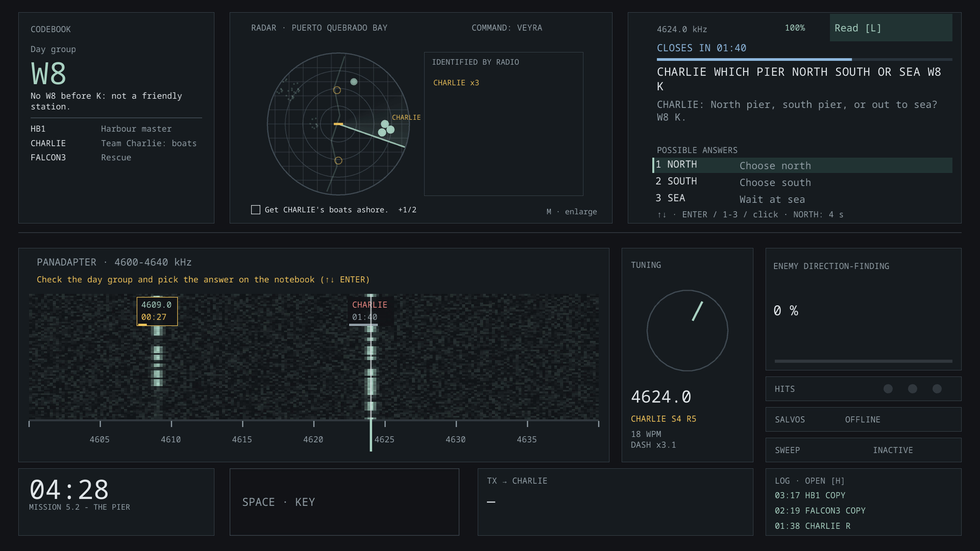
Task: Click the FALCON3 codebook entry
Action: [116, 157]
